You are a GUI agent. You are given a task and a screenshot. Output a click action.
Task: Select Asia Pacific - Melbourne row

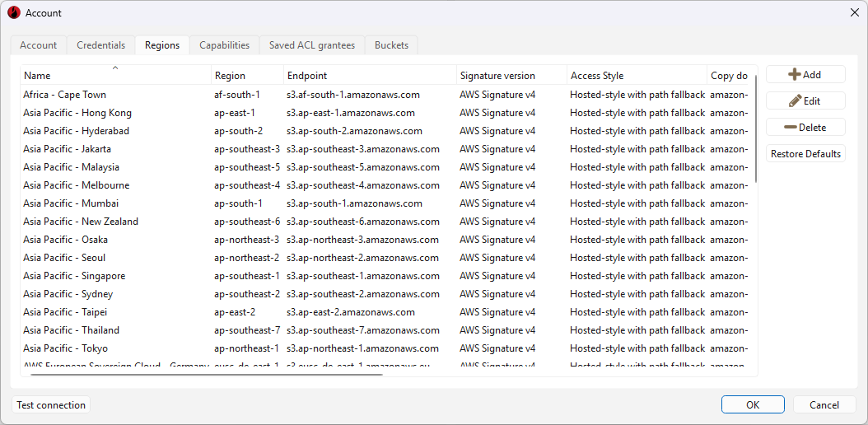point(386,185)
